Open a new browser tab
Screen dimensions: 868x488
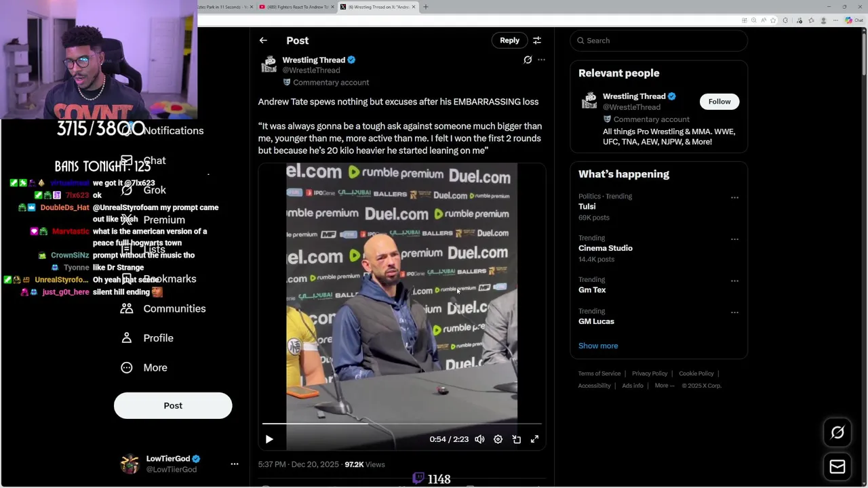[x=426, y=7]
